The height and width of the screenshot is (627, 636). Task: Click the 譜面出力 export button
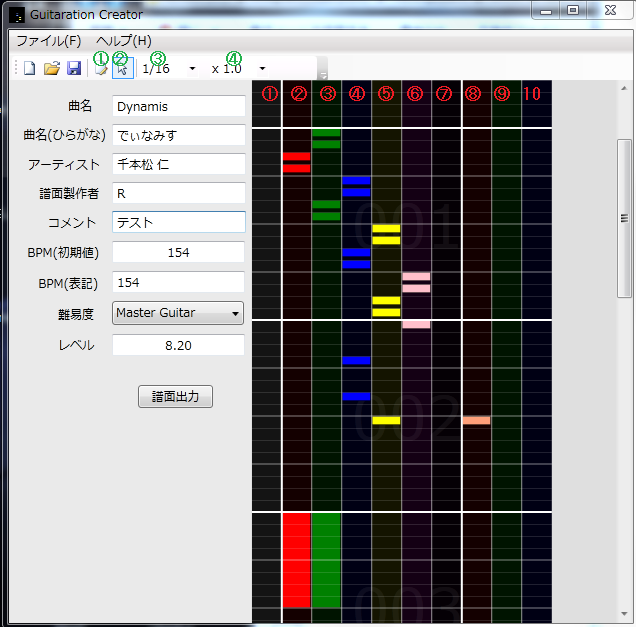click(x=175, y=396)
